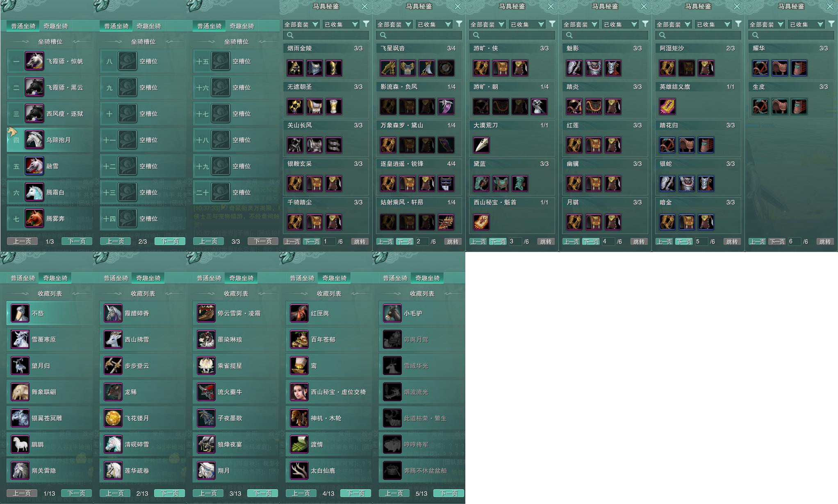Switch to 奇趣坐骑 tab in page 1/3 panel

point(56,26)
